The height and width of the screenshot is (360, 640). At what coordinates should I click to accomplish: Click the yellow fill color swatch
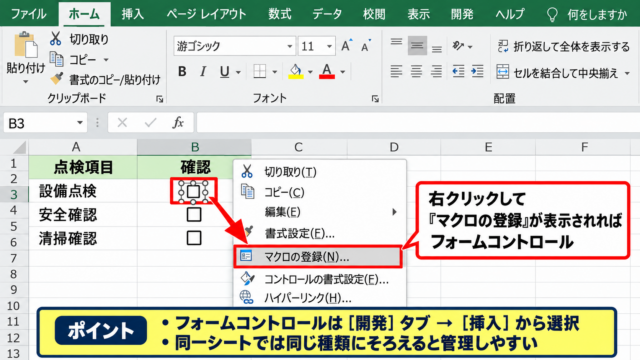296,71
